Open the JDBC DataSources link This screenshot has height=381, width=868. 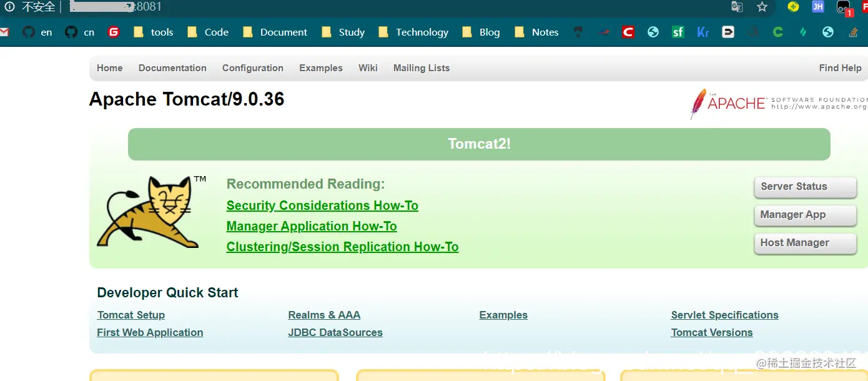click(x=335, y=333)
